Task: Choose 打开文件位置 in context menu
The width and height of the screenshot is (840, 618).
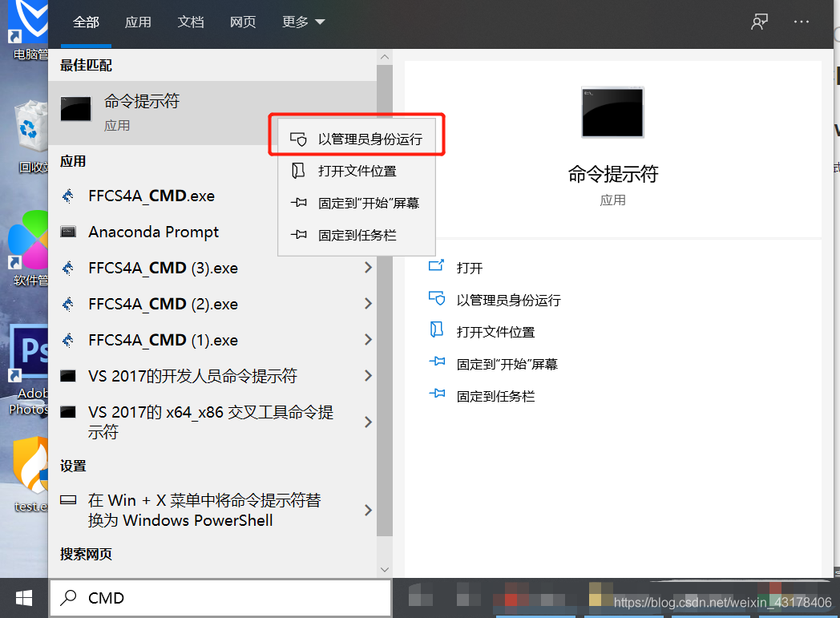Action: click(356, 172)
